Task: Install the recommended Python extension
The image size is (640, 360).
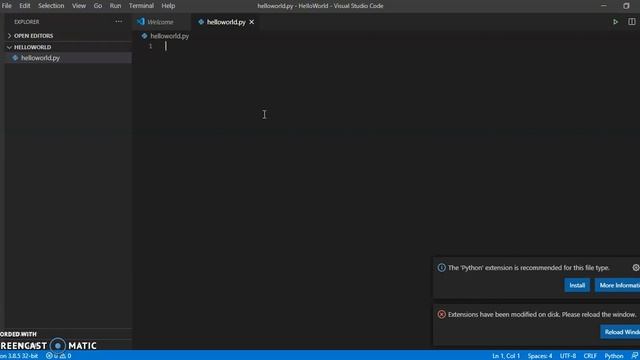Action: pos(577,285)
